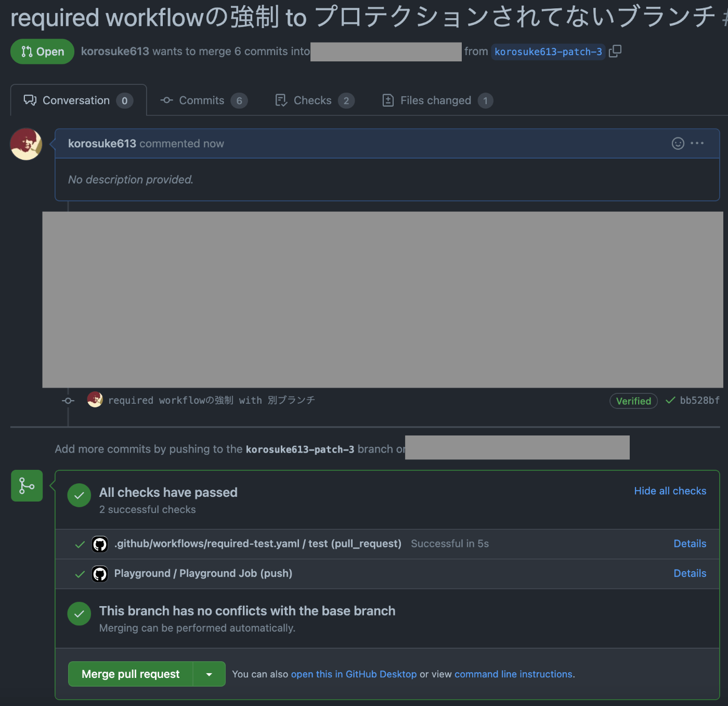This screenshot has height=706, width=728.
Task: Click the green checkmark beside required-test.yaml
Action: [x=80, y=545]
